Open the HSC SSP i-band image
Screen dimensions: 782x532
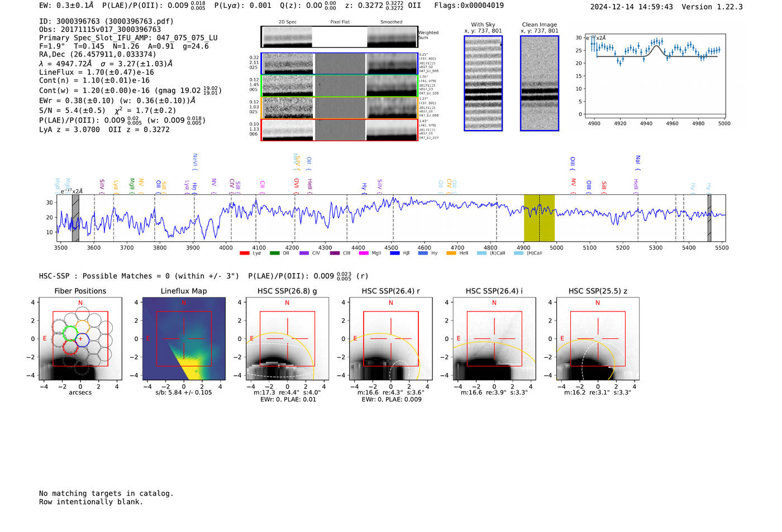(x=494, y=339)
